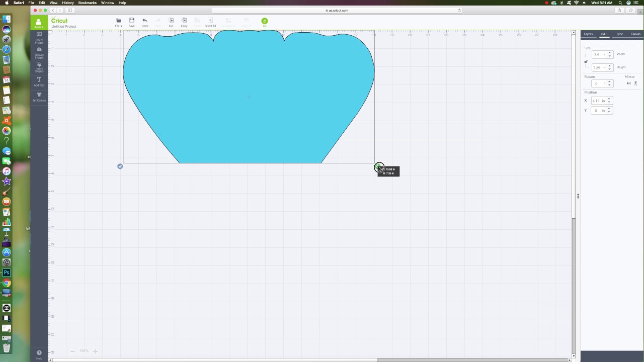Open the File dropdown menu
The image size is (644, 362).
119,22
